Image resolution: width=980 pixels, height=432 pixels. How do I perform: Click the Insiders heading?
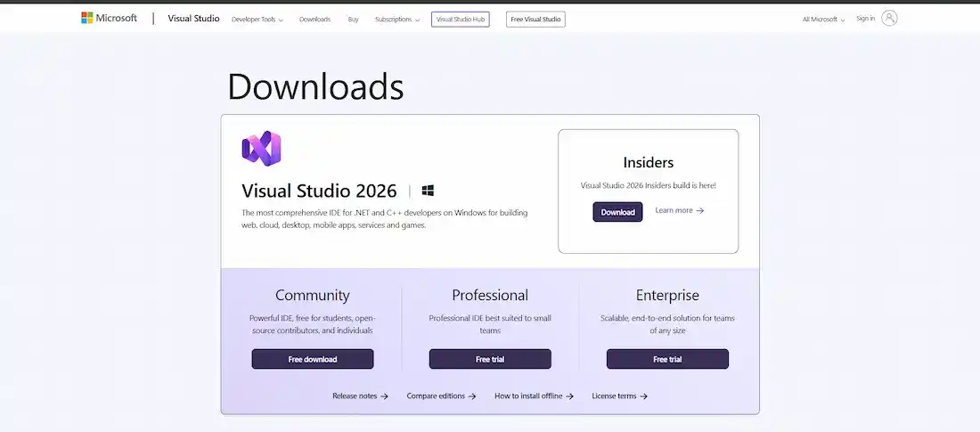click(648, 162)
